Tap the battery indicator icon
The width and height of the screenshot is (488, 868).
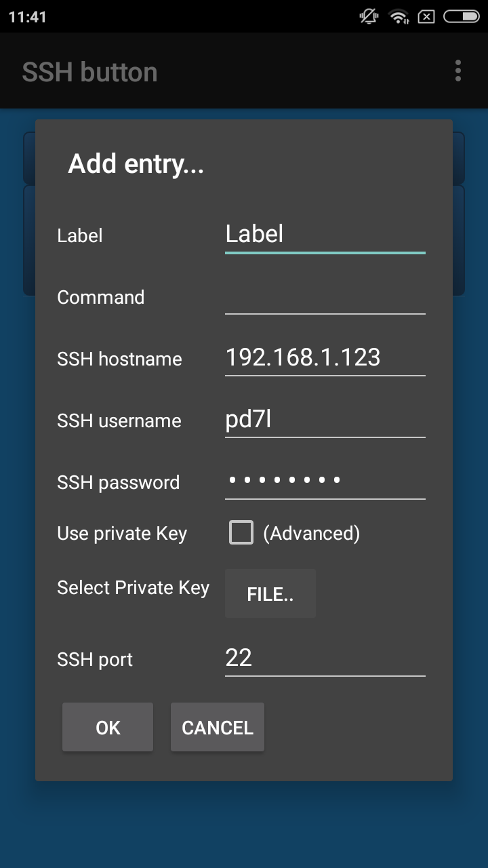tap(461, 17)
